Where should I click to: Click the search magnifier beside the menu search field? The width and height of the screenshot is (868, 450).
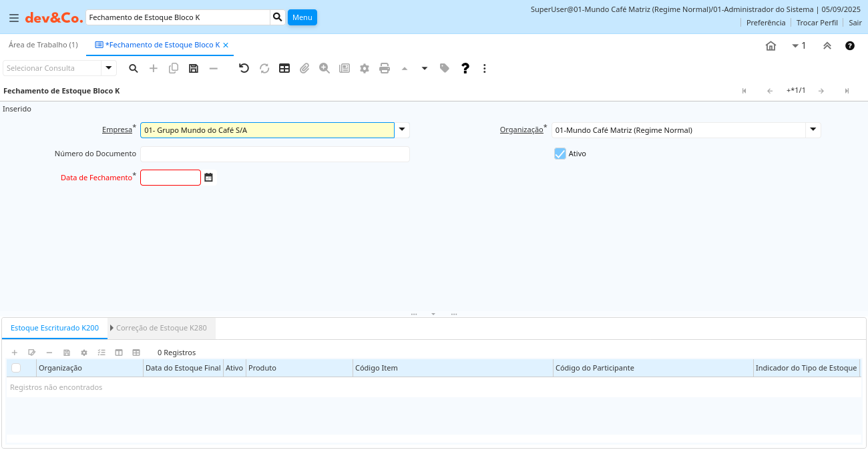pyautogui.click(x=278, y=17)
